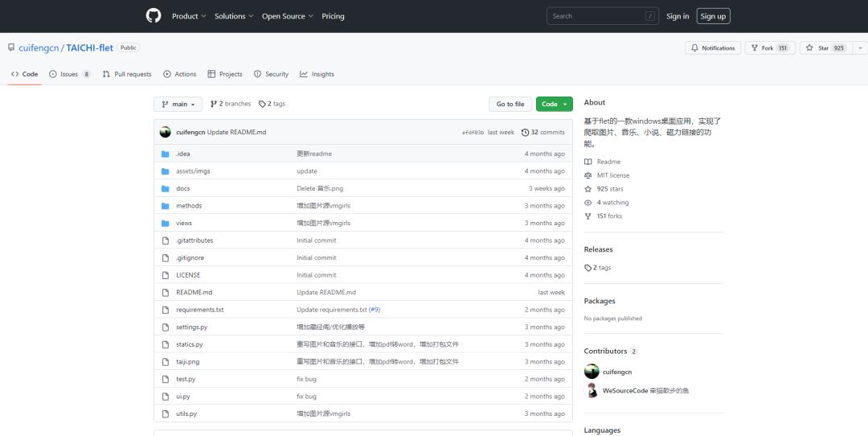Expand the Product menu

click(189, 16)
